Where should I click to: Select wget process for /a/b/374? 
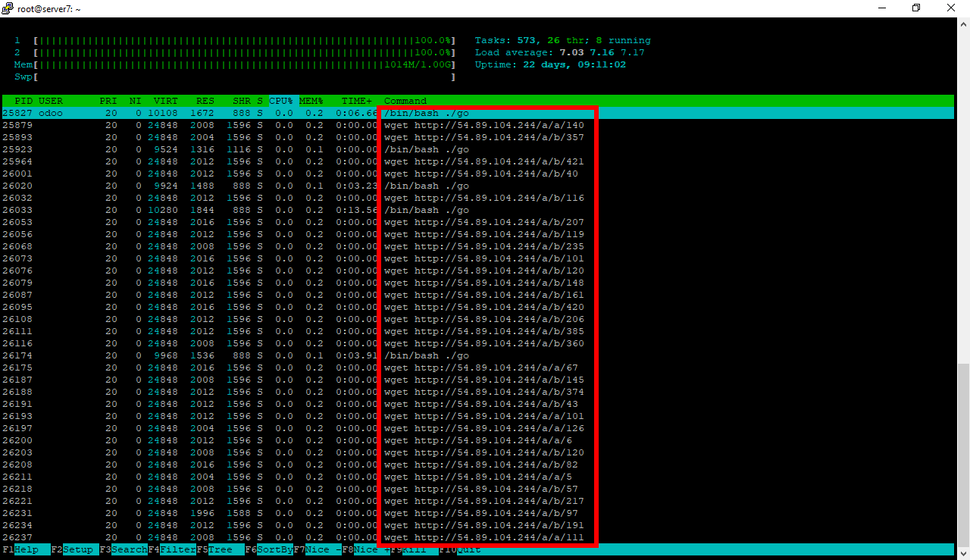point(477,392)
